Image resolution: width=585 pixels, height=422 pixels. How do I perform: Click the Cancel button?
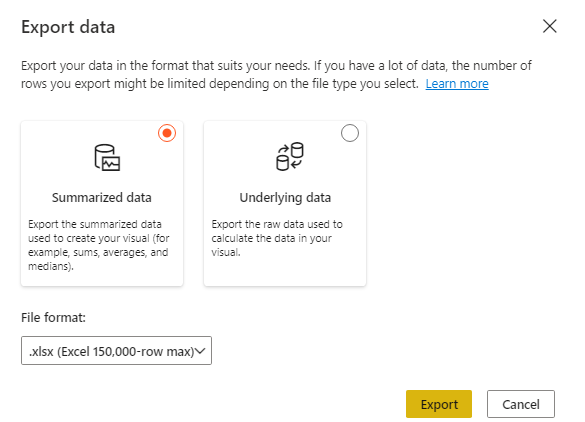pyautogui.click(x=521, y=404)
